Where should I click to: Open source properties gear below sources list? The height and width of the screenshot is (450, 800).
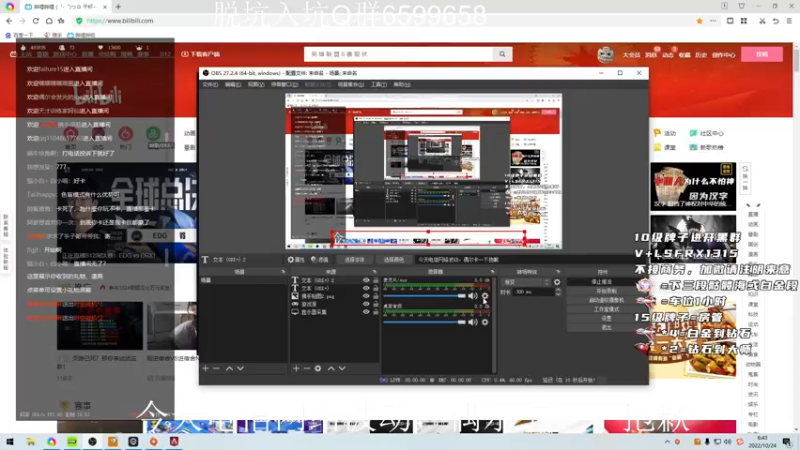318,368
